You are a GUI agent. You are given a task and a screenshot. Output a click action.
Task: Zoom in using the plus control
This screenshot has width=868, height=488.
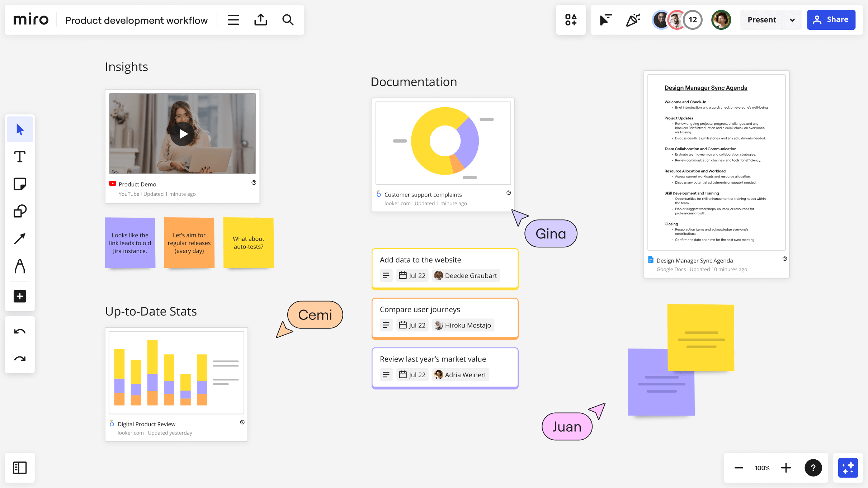(x=786, y=468)
